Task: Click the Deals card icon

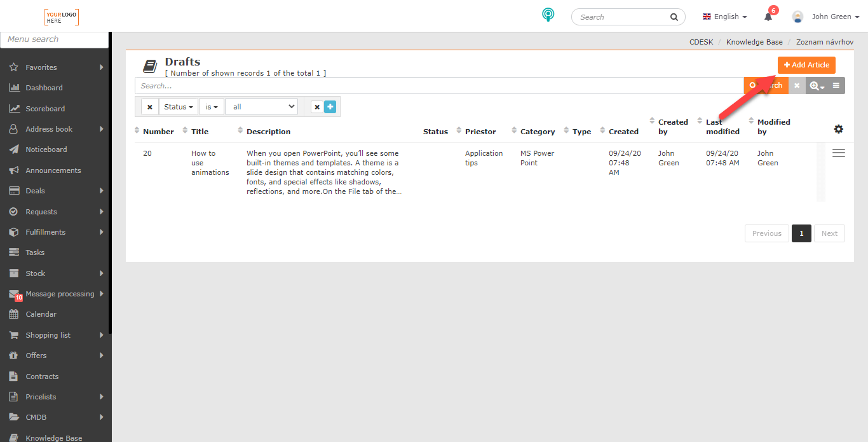Action: tap(13, 191)
